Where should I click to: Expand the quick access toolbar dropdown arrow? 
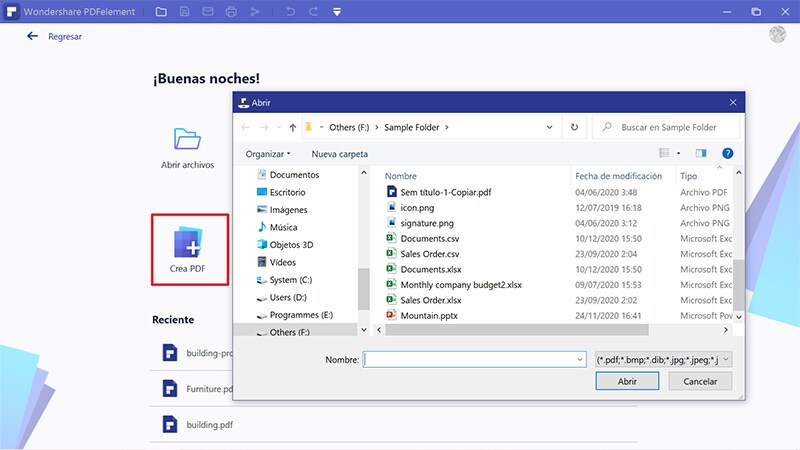[x=337, y=12]
